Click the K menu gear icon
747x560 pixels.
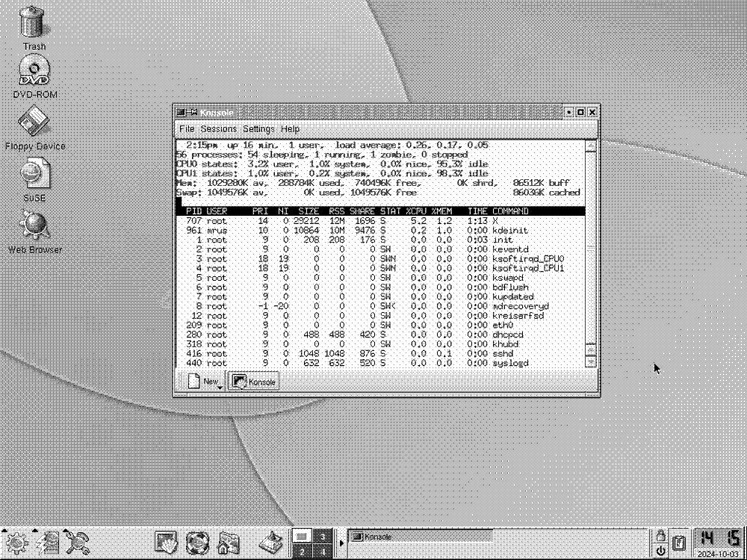click(16, 544)
